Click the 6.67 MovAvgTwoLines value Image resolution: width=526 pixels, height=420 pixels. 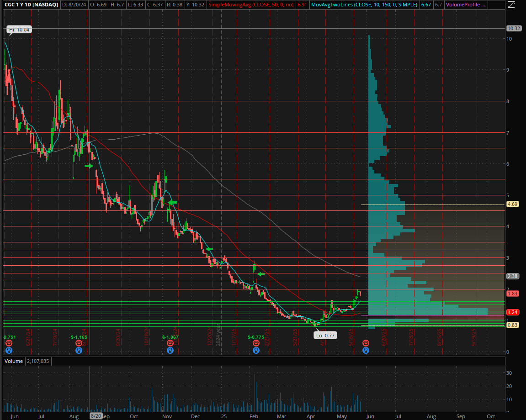click(426, 5)
